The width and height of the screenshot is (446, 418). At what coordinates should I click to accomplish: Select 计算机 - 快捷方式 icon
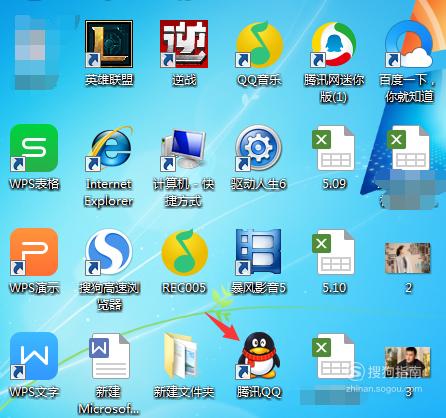point(184,149)
